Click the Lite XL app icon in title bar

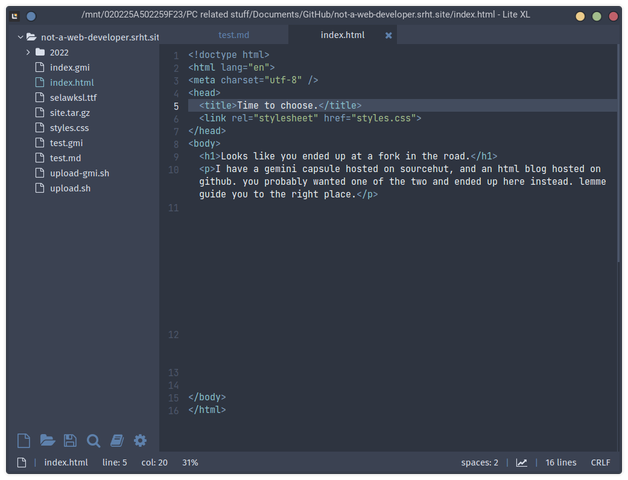15,16
